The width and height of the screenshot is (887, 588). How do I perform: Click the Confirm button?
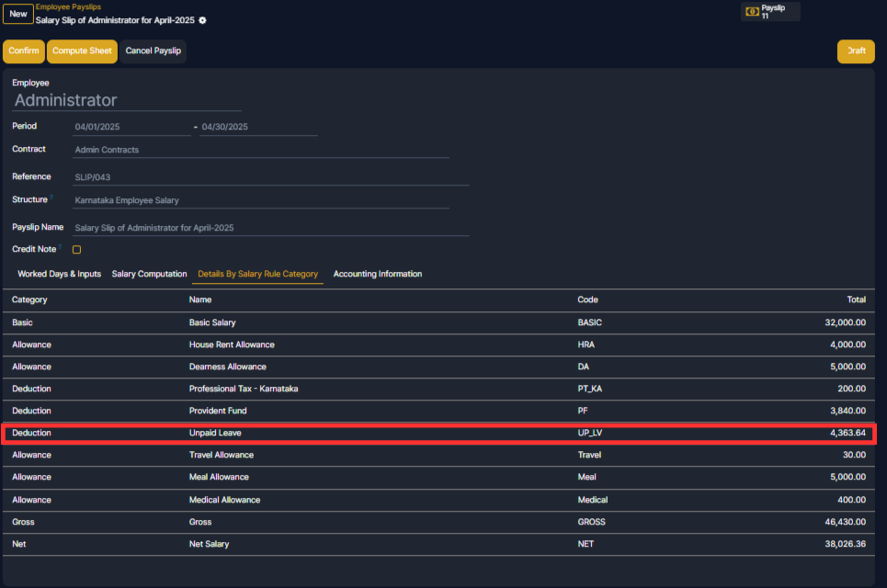(24, 51)
